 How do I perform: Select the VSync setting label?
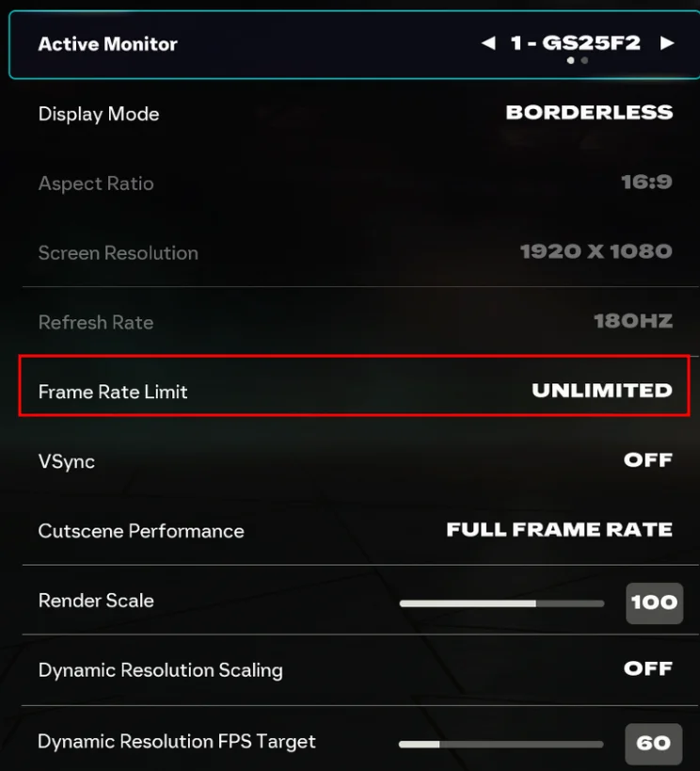(x=67, y=461)
